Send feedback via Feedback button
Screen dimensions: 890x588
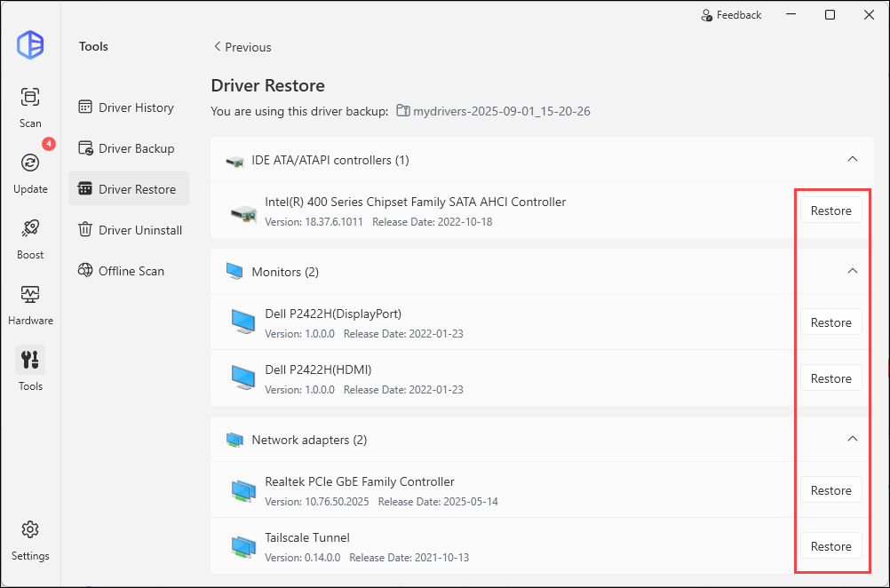point(731,15)
